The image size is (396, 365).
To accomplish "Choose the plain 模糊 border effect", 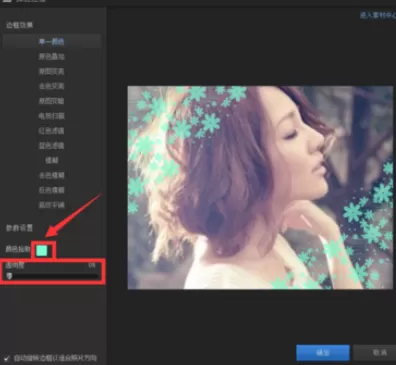I will [x=51, y=160].
